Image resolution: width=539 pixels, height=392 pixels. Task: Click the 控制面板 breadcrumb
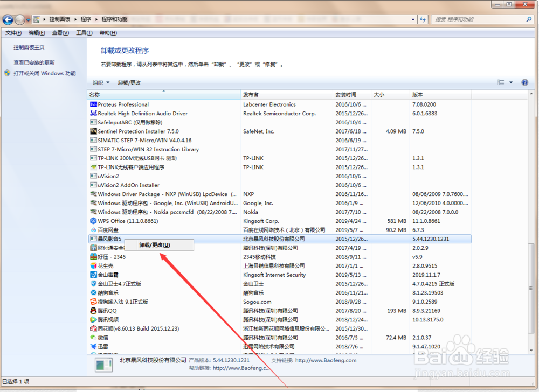[59, 19]
